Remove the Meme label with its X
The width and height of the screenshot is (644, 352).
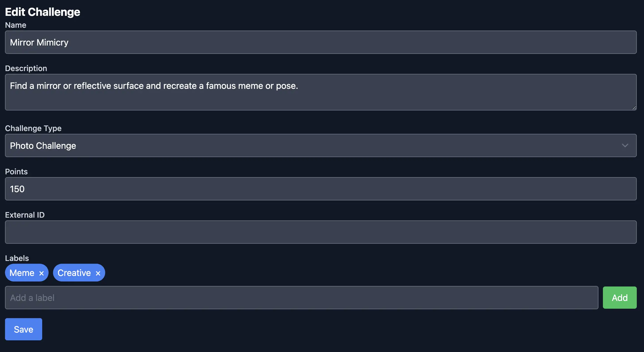click(42, 273)
